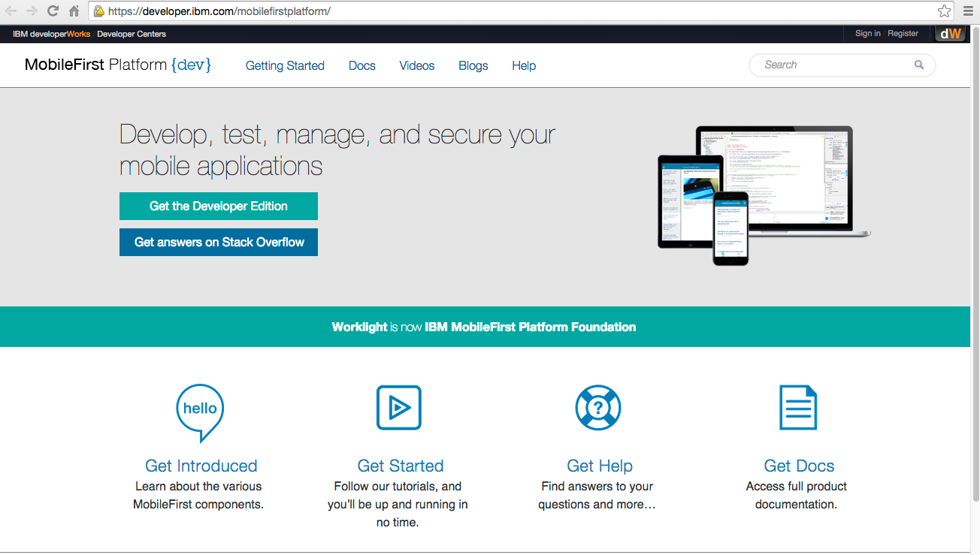This screenshot has width=980, height=555.
Task: Click the URL address bar
Action: tap(522, 11)
